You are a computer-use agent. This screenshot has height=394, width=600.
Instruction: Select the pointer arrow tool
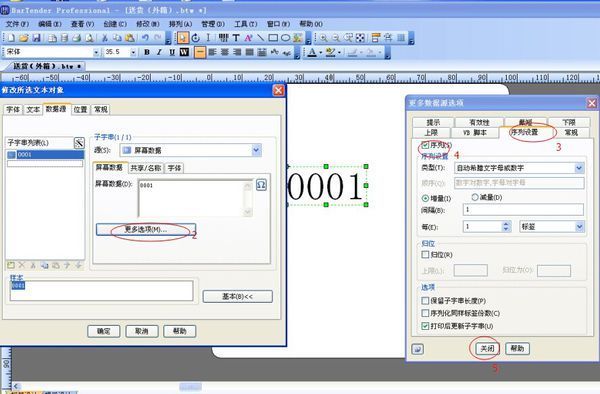click(x=183, y=38)
